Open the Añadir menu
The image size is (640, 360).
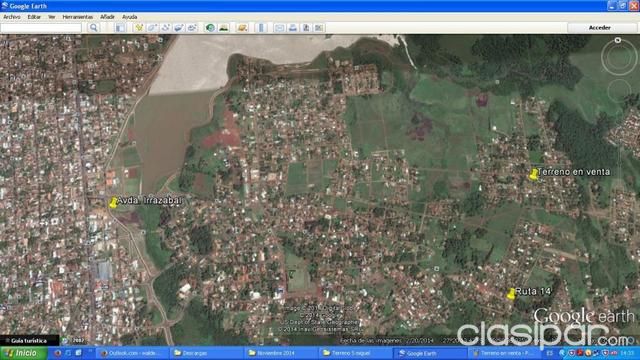pos(107,17)
